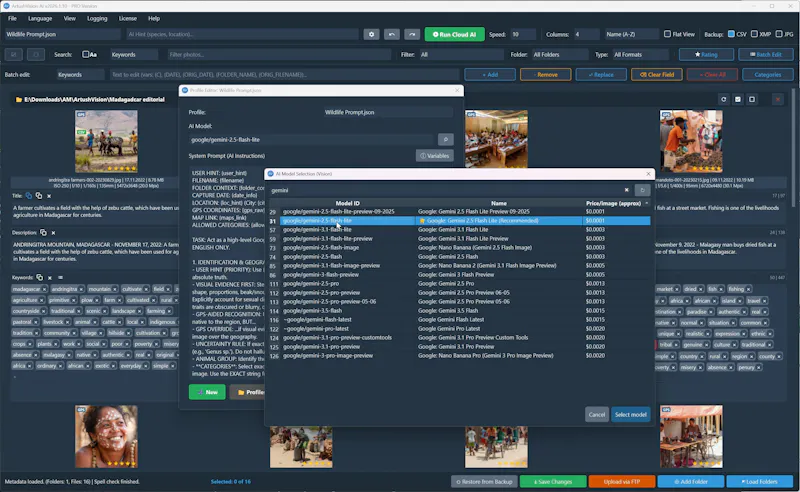
Task: Click the Restore from Backup button
Action: tap(484, 481)
